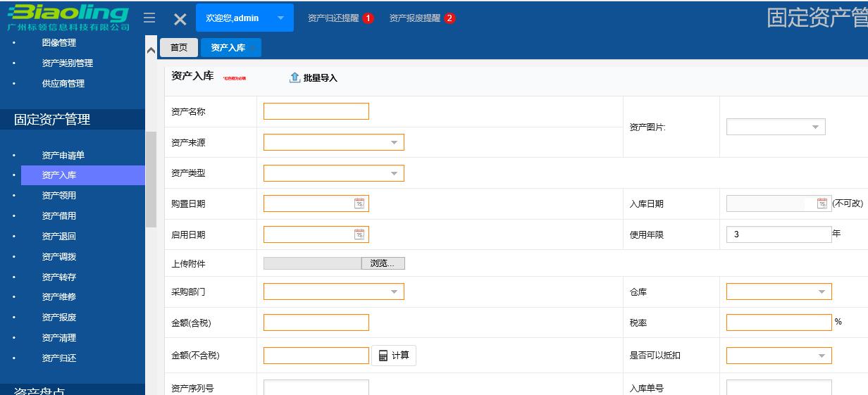Click the 浏览... upload button
This screenshot has width=868, height=395.
pos(383,263)
